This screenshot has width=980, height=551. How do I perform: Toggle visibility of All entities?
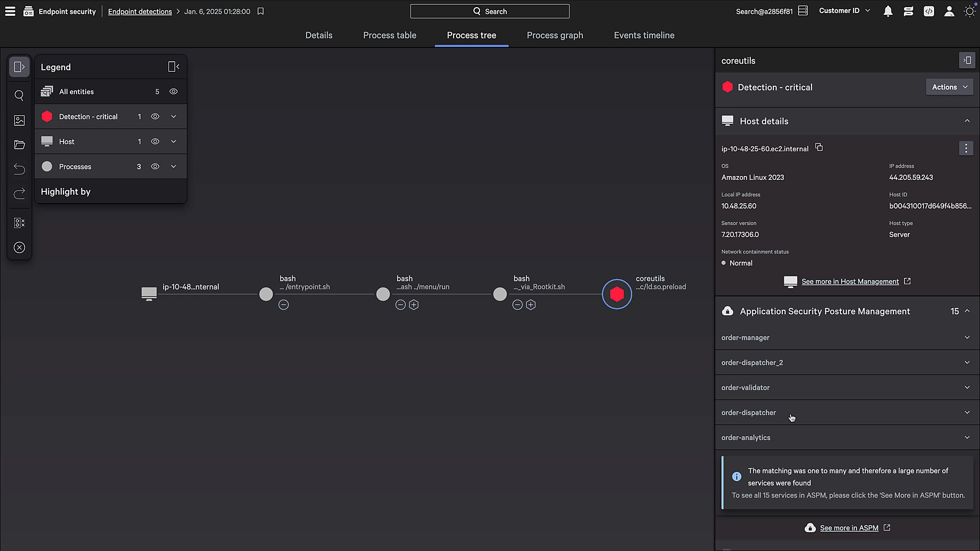click(x=174, y=91)
